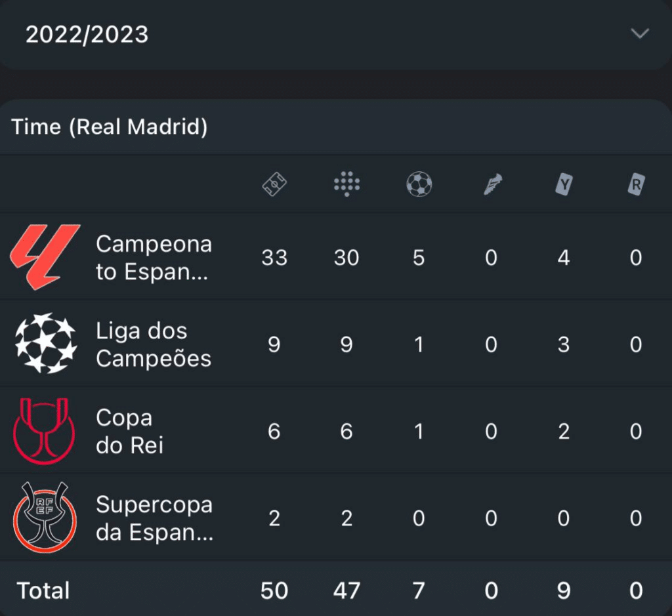
Task: Click the assists boot icon
Action: (x=492, y=184)
